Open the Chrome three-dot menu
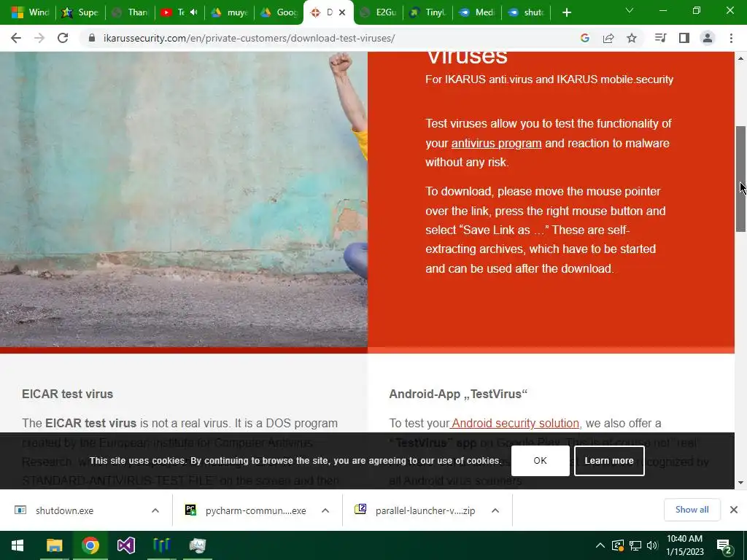This screenshot has width=747, height=560. pyautogui.click(x=731, y=38)
